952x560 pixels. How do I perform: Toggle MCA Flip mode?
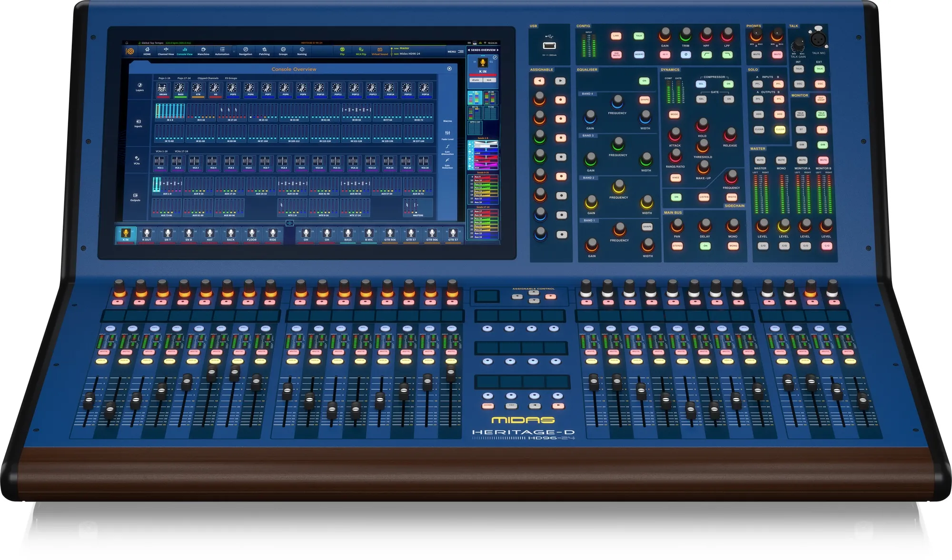361,50
